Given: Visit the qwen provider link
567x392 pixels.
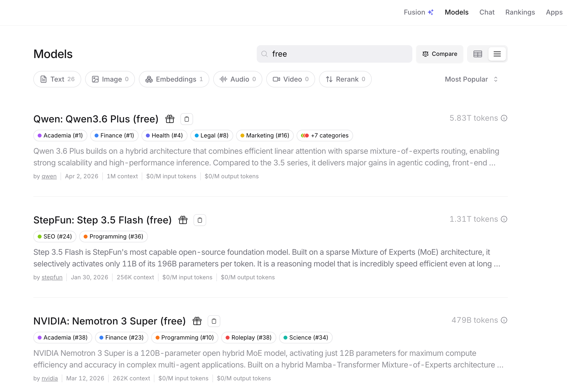Looking at the screenshot, I should click(49, 176).
